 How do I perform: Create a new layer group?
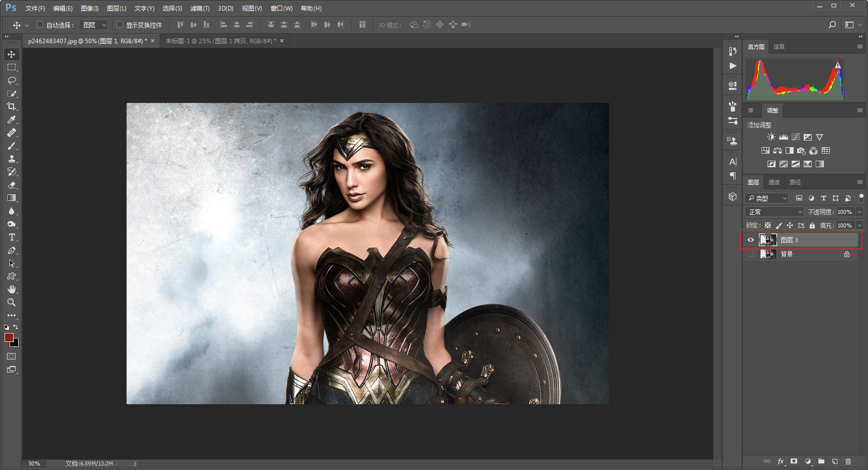pyautogui.click(x=821, y=461)
